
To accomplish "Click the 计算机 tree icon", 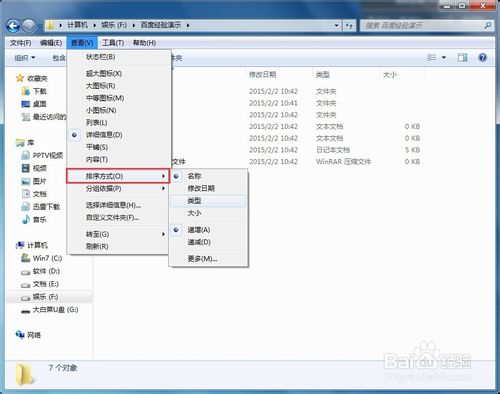I will point(20,245).
